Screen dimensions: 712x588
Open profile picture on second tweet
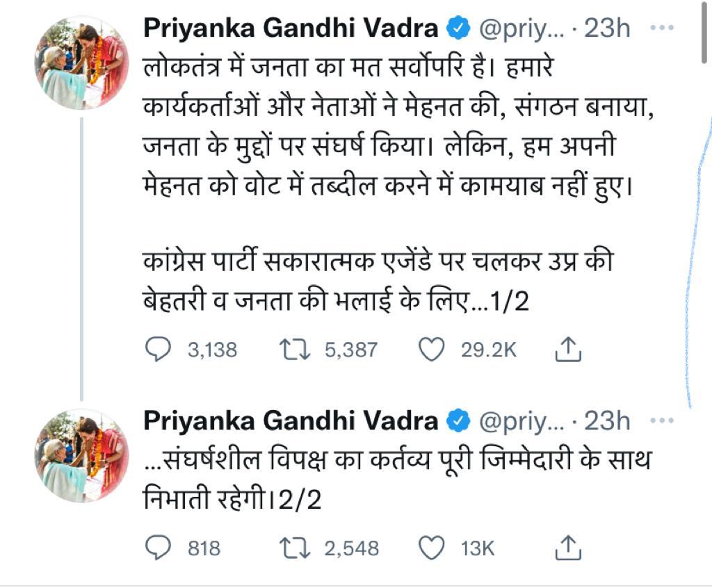click(x=81, y=455)
